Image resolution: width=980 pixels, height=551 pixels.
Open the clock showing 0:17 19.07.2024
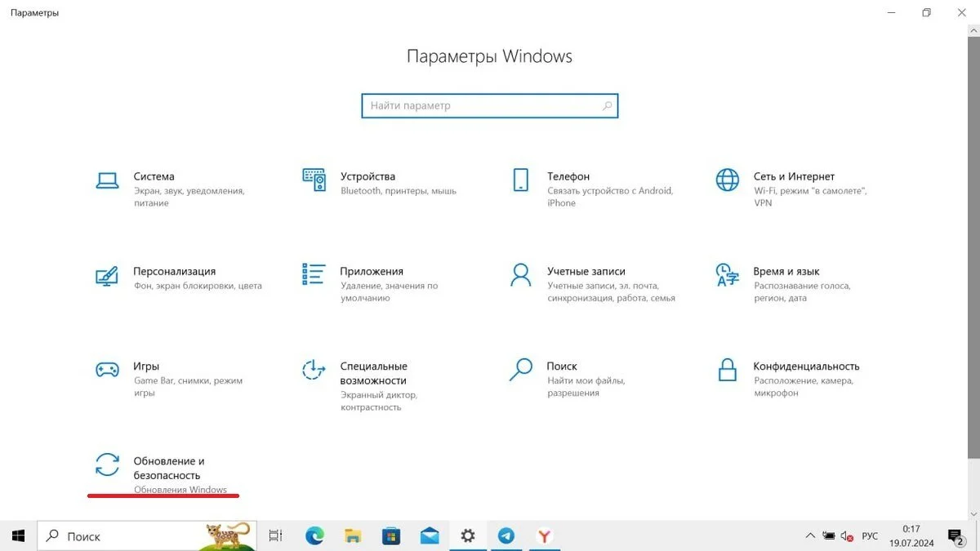[911, 535]
